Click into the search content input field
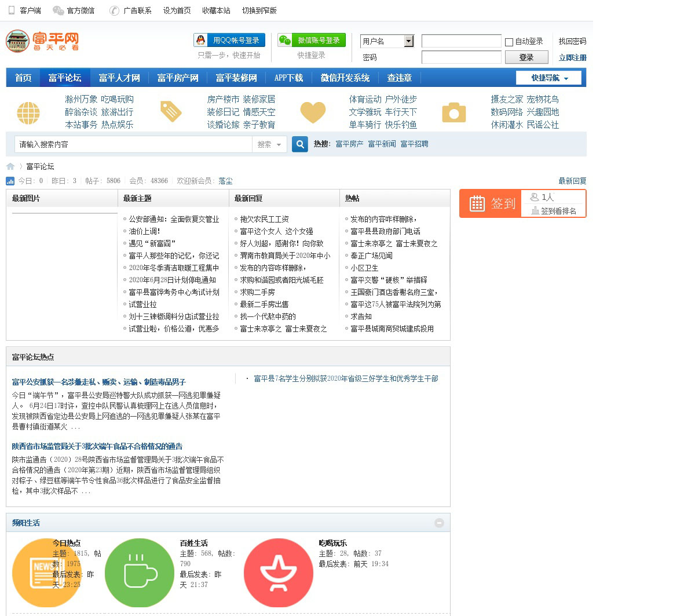Screen dimensions: 695x616 [133, 144]
